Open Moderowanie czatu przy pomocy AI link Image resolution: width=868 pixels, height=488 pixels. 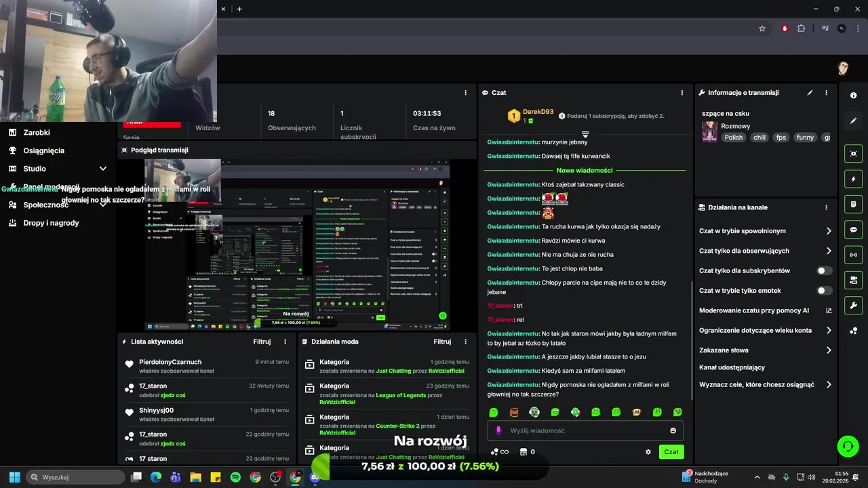[766, 310]
